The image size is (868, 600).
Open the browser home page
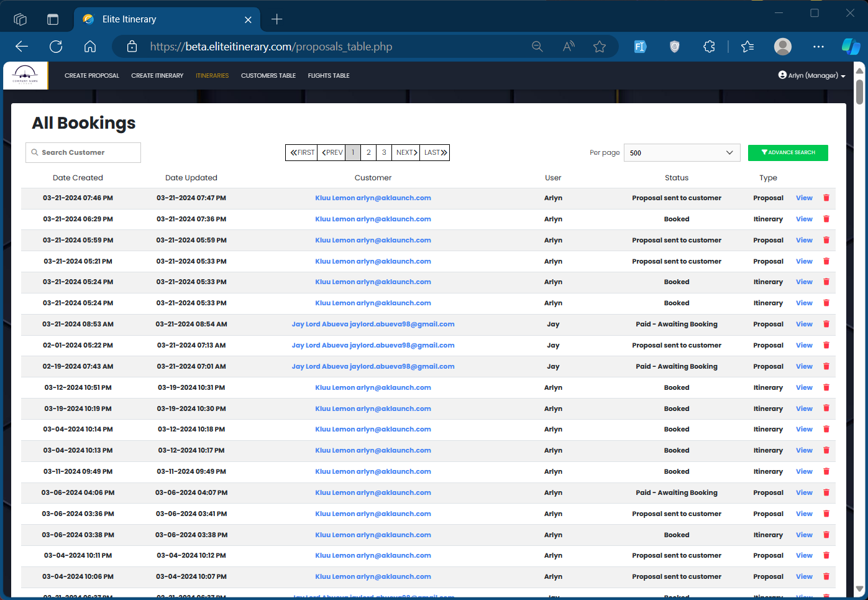pos(90,47)
